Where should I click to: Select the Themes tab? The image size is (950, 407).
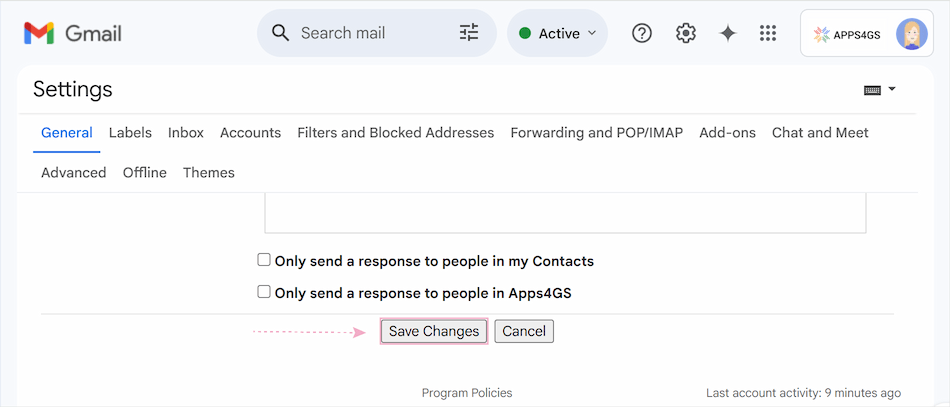209,173
